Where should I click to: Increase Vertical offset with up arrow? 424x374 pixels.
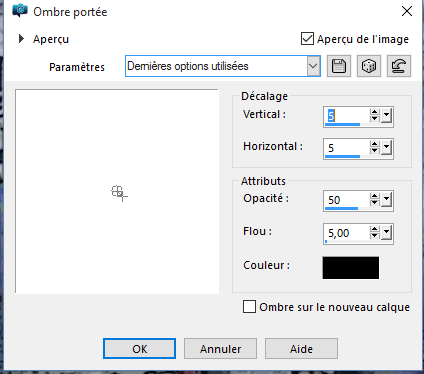tap(375, 112)
